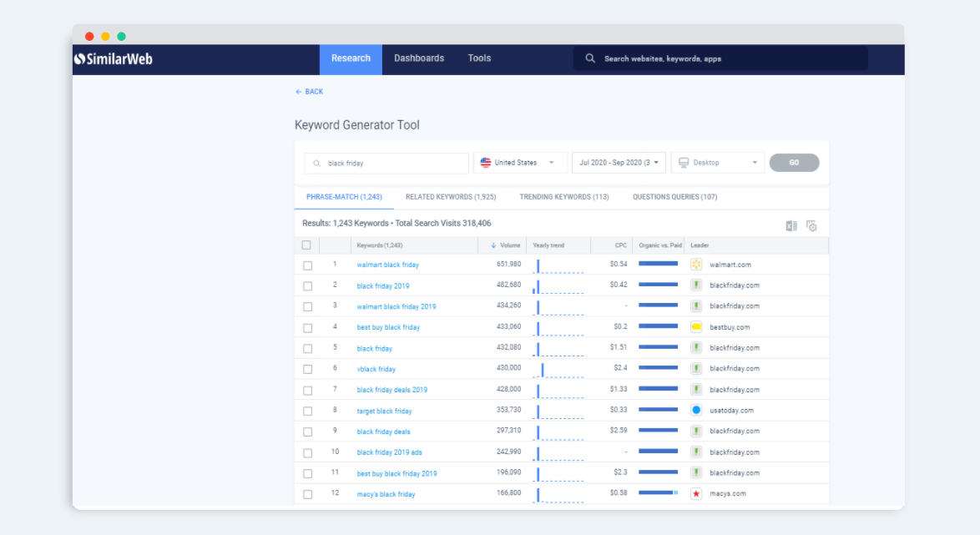This screenshot has height=535, width=980.
Task: Switch to the Related Keywords tab
Action: pos(450,197)
